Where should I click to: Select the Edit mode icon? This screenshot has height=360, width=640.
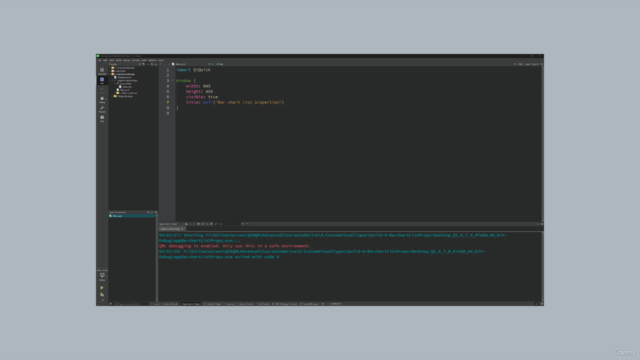(x=102, y=80)
